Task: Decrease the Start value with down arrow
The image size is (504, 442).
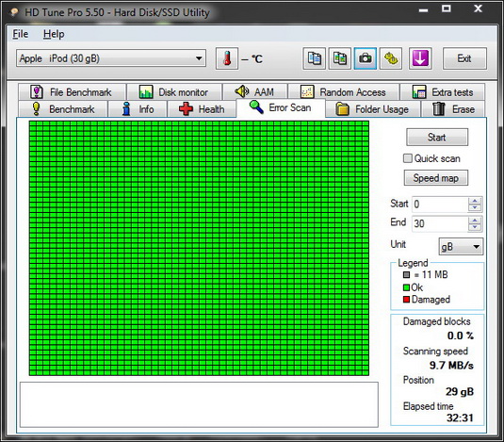Action: coord(475,208)
